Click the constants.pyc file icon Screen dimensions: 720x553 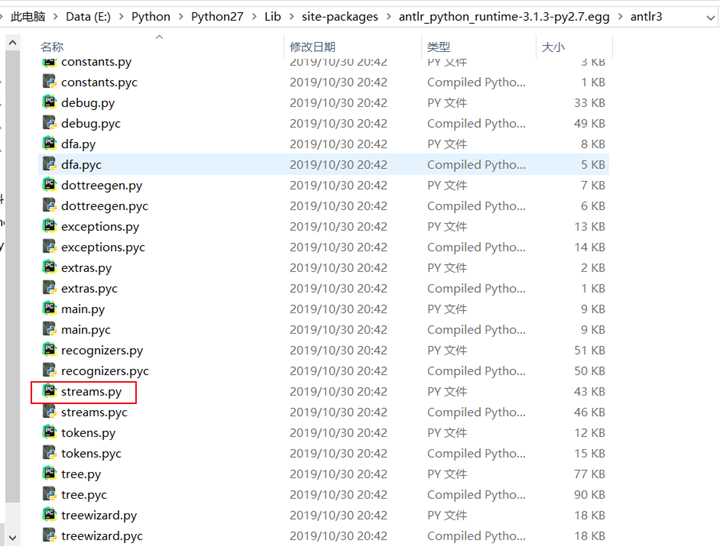click(49, 82)
